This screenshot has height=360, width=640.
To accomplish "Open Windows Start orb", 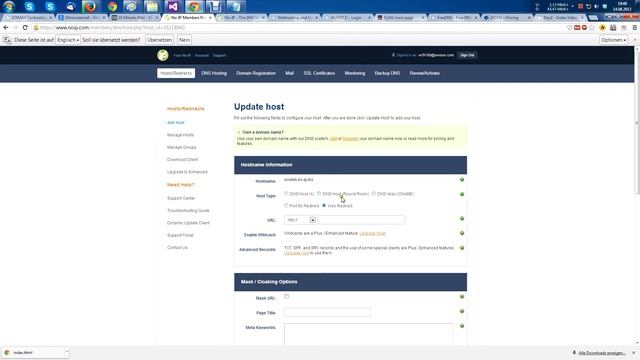I will 9,6.
